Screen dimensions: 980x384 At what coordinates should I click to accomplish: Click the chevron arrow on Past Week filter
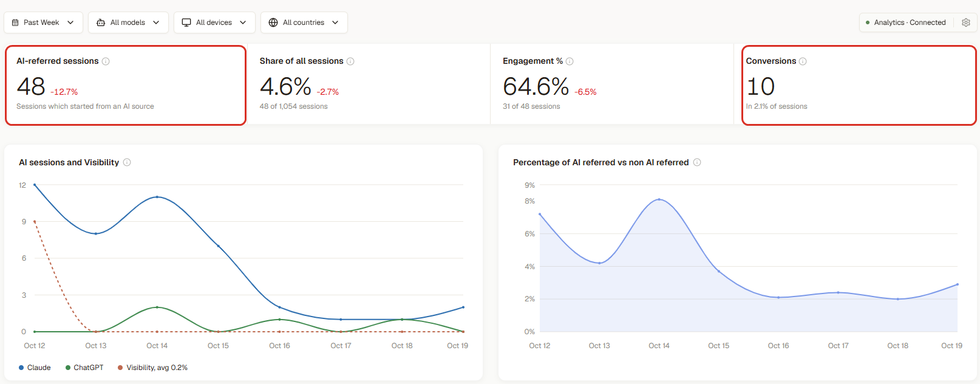[70, 22]
